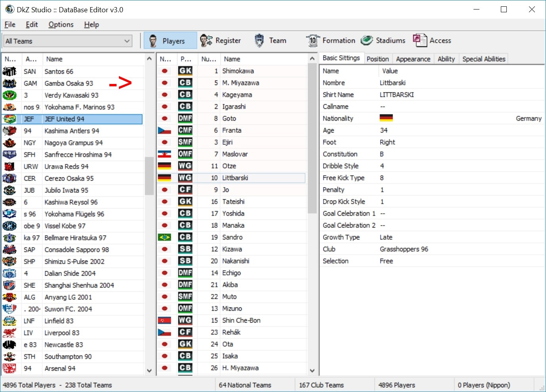Switch to the Position tab

378,59
